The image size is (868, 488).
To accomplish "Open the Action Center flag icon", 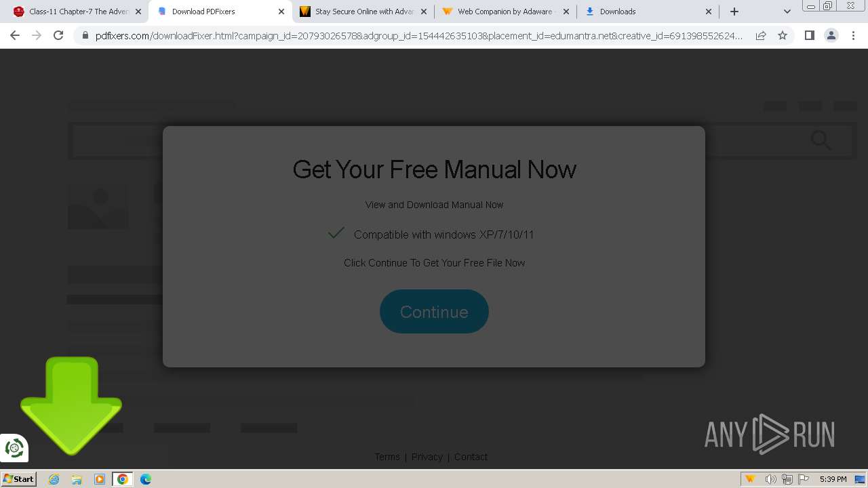I will pos(804,479).
